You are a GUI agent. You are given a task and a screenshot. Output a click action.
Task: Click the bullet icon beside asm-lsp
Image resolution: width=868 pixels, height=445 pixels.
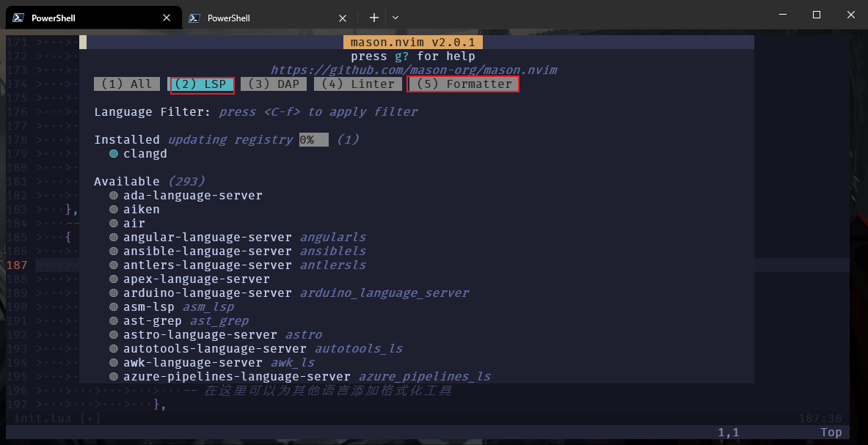pyautogui.click(x=114, y=307)
